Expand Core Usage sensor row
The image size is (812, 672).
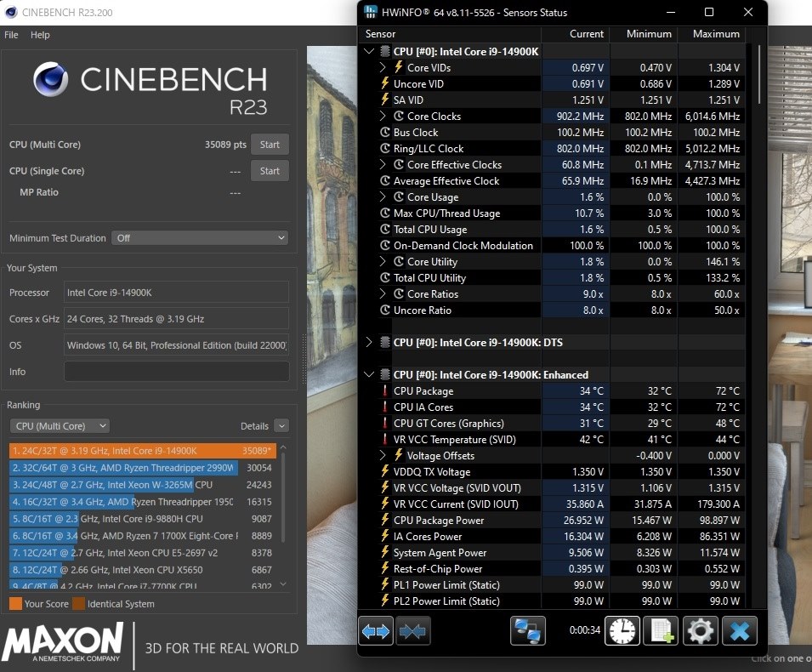pyautogui.click(x=382, y=196)
